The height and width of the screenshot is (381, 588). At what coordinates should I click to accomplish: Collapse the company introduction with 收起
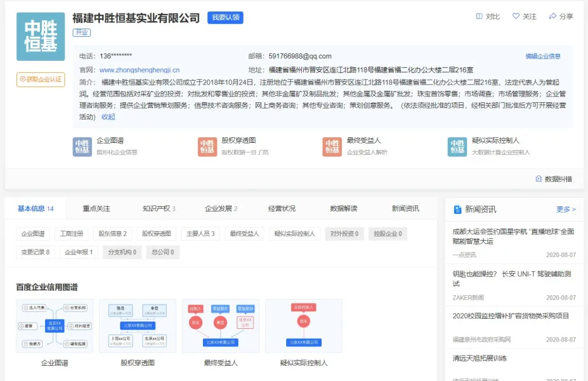(x=108, y=117)
